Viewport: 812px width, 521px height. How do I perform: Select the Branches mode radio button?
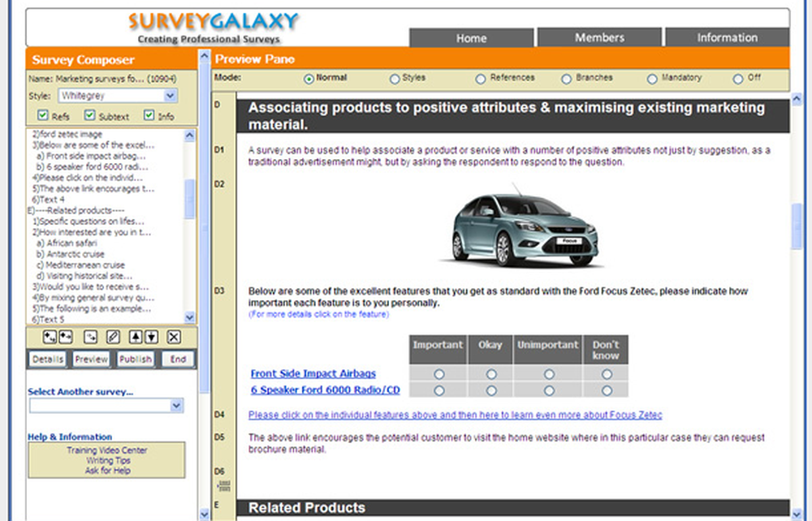pos(567,80)
